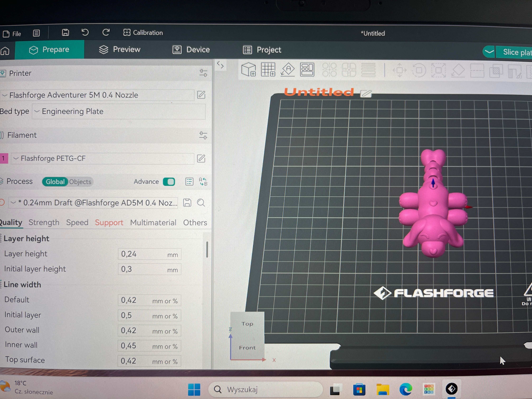The image size is (532, 399).
Task: Collapse the sidebar with the arrows icon
Action: point(220,65)
